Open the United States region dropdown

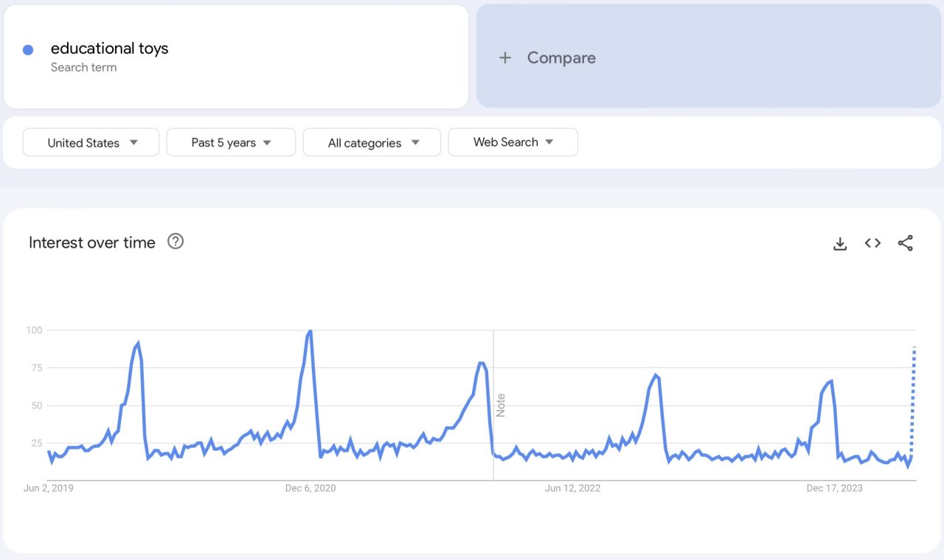tap(90, 142)
